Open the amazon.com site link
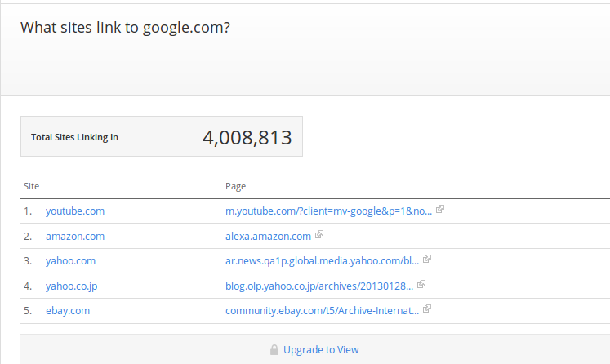The height and width of the screenshot is (364, 610). point(75,237)
